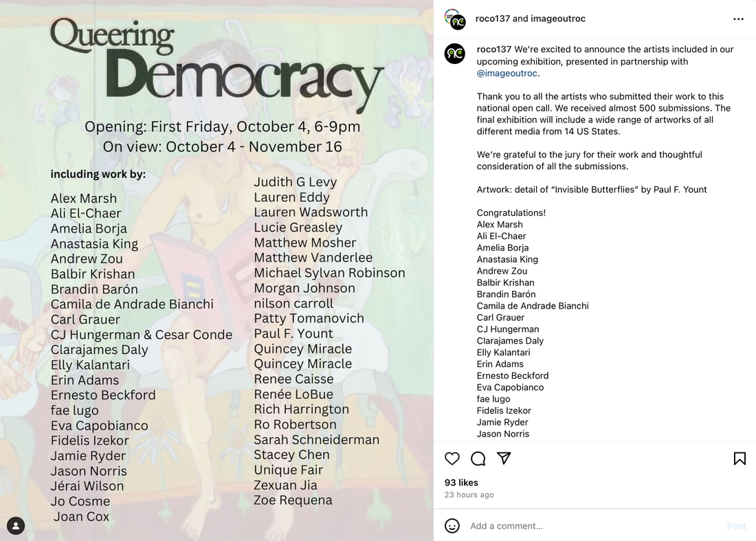Follow the @imageoutroc mention link
756x541 pixels.
click(508, 74)
